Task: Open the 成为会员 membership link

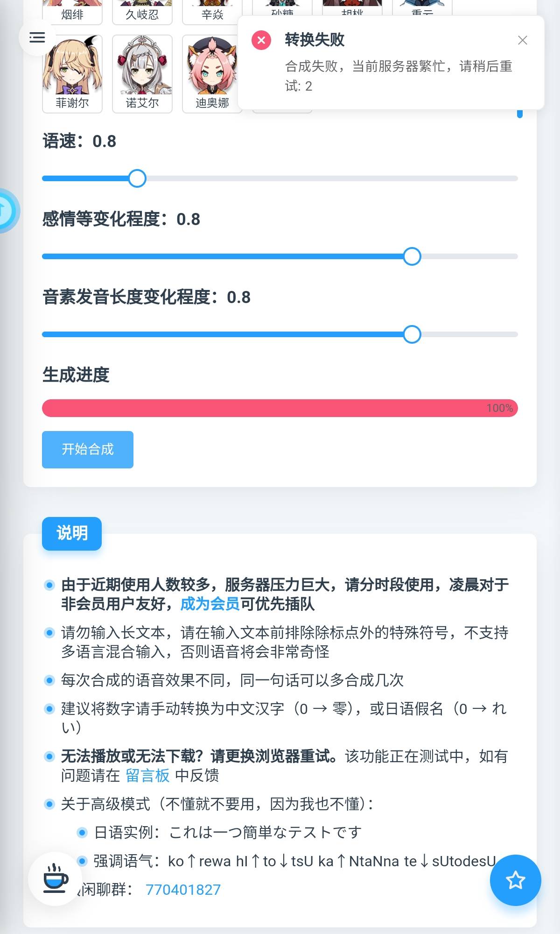Action: 210,604
